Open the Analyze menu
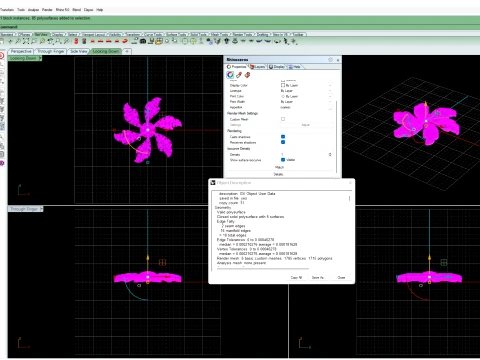Viewport: 480px width, 360px height. pyautogui.click(x=33, y=10)
